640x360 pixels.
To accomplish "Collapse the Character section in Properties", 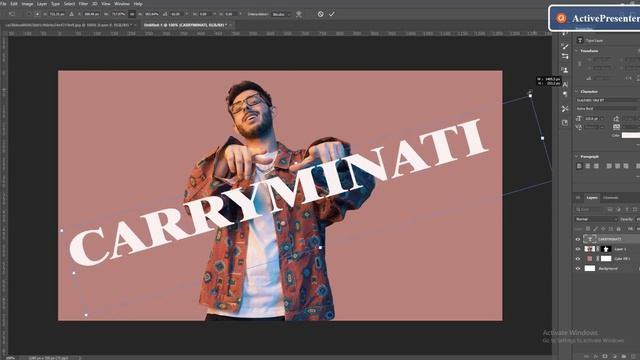I will click(576, 91).
